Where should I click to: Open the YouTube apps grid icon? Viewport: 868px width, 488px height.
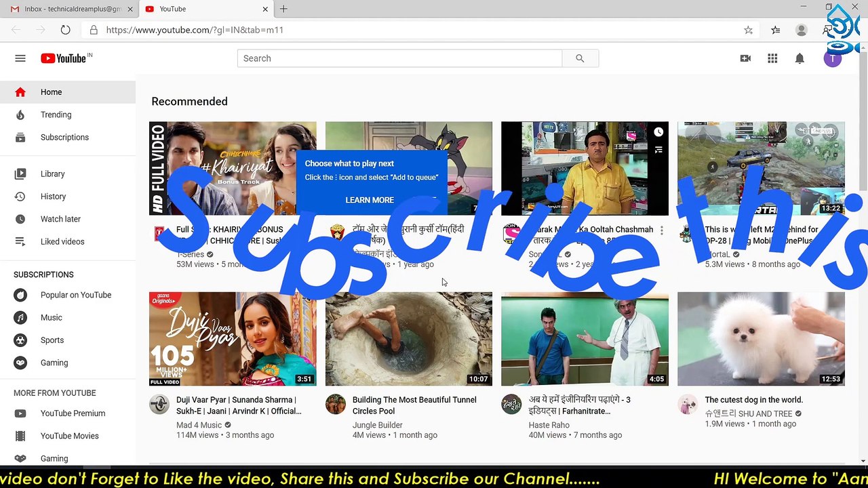(x=772, y=58)
